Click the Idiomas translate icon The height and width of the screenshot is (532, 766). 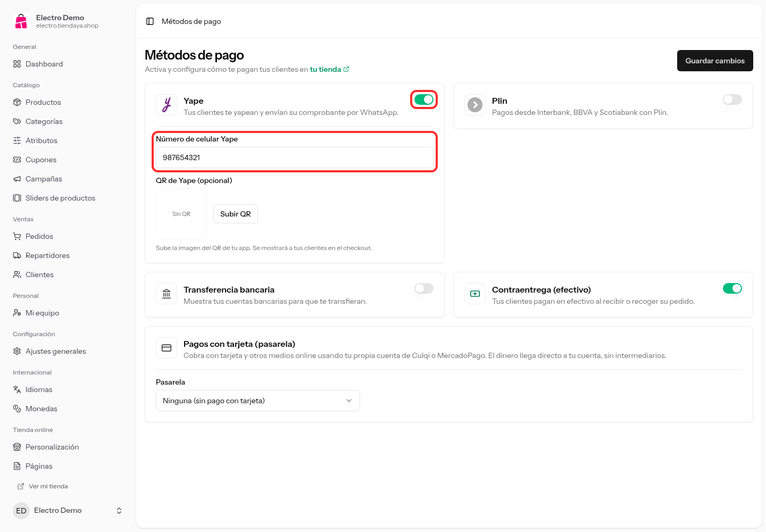pos(17,389)
